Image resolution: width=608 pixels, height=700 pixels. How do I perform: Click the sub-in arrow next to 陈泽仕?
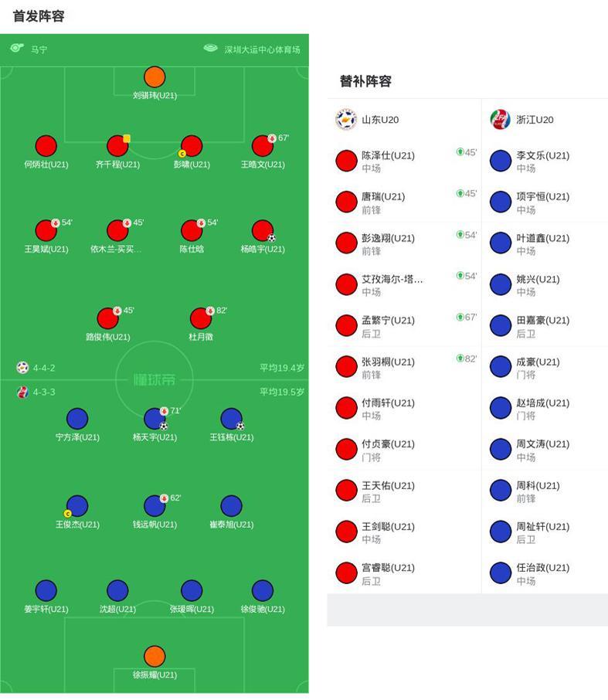(460, 152)
